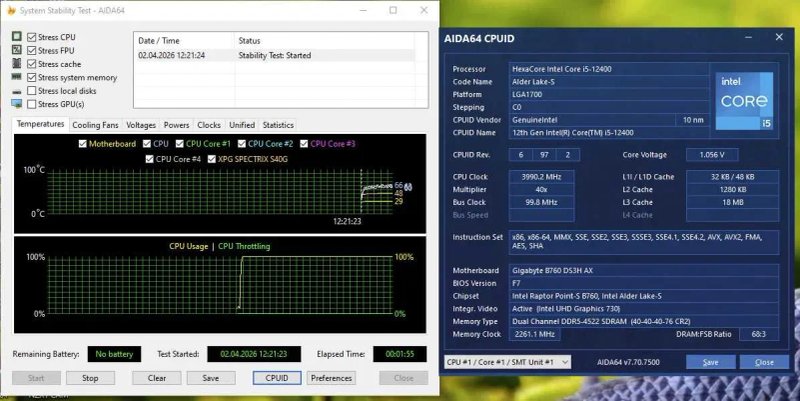Click the Elapsed Time value 00:01:55

coord(399,354)
